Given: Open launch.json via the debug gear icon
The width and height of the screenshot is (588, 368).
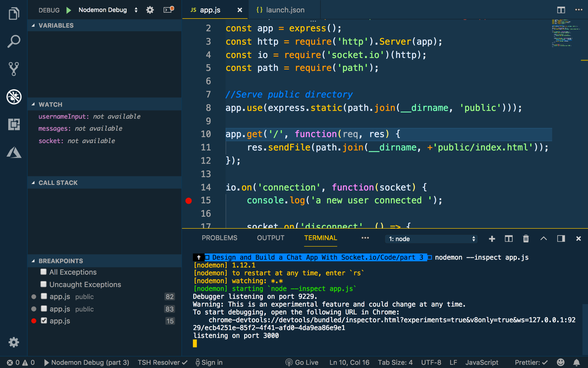Looking at the screenshot, I should point(150,10).
